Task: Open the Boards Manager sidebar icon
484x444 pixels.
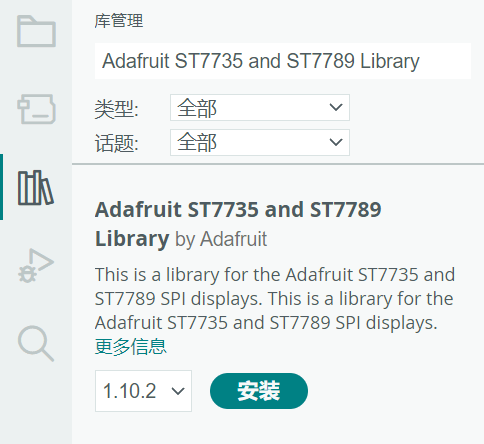Action: click(x=36, y=109)
